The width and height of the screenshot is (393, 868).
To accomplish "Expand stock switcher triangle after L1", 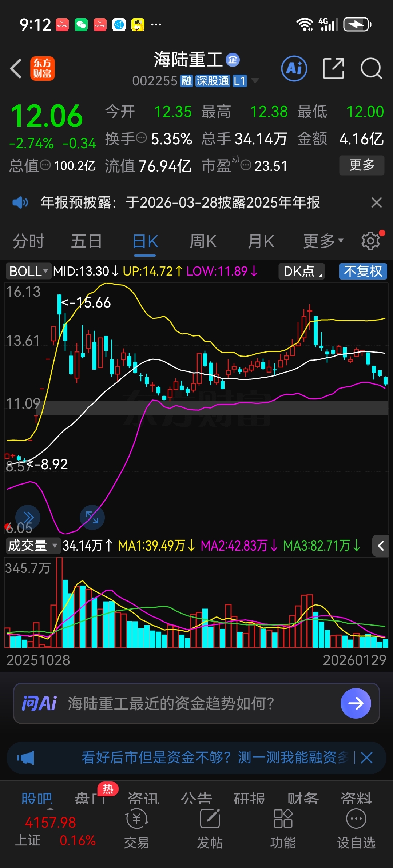I will coord(255,80).
